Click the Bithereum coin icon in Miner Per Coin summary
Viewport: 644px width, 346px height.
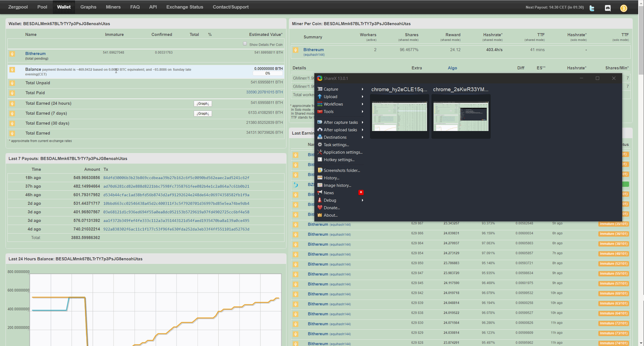296,50
